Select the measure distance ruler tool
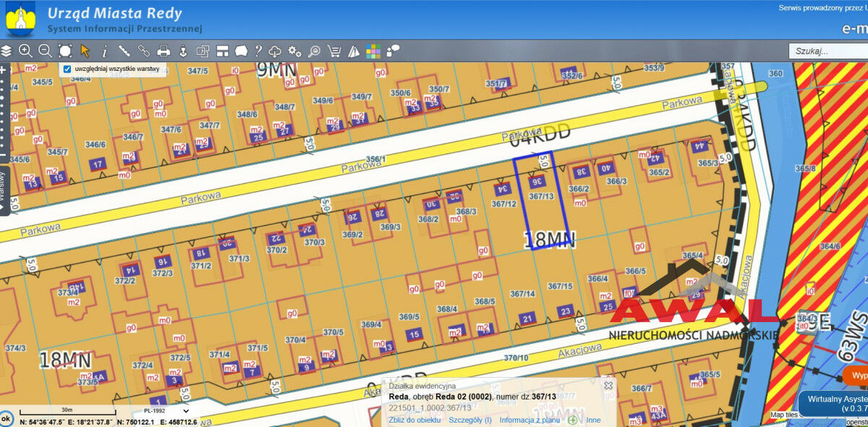868x427 pixels. 124,51
